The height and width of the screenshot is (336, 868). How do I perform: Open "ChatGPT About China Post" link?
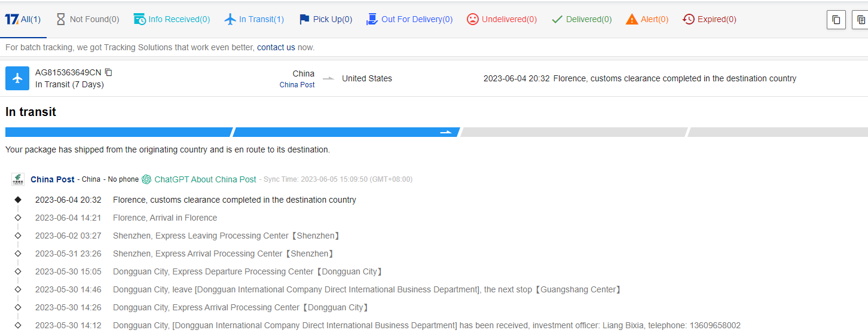[205, 179]
